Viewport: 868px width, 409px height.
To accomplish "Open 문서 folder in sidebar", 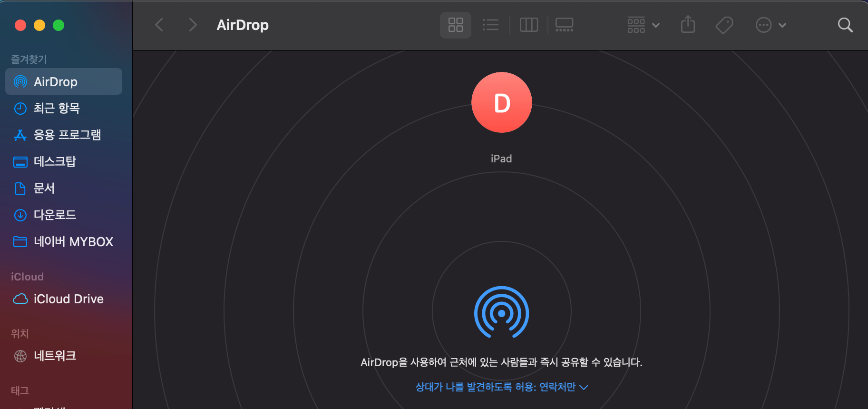I will coord(64,189).
